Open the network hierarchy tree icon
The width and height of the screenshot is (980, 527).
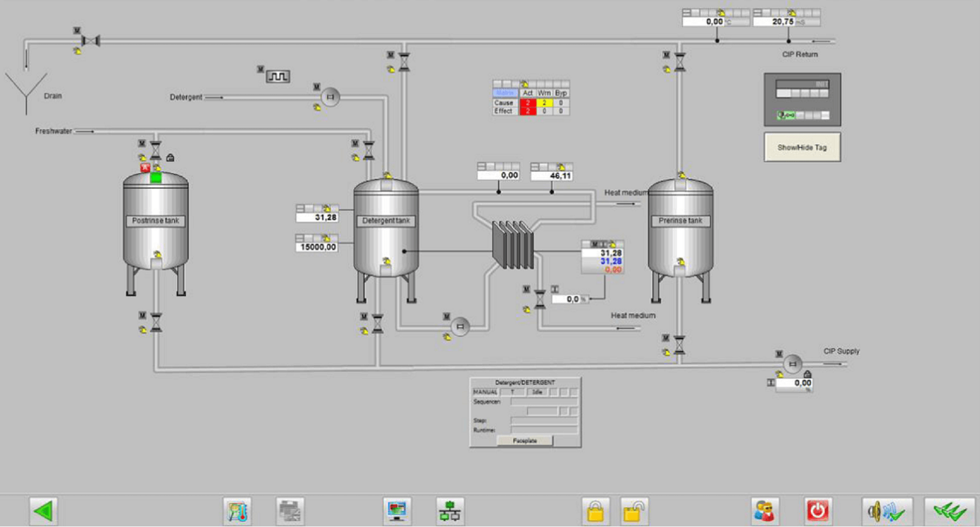pyautogui.click(x=450, y=511)
